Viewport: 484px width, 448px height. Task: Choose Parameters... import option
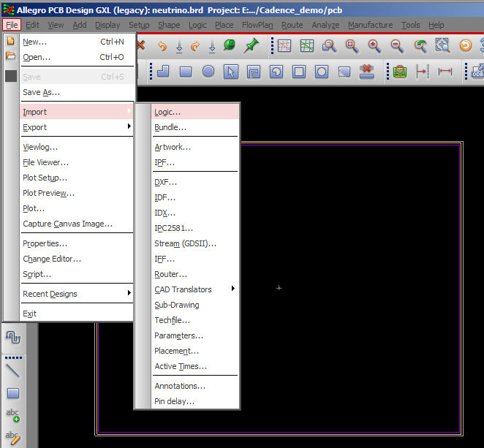pos(195,335)
